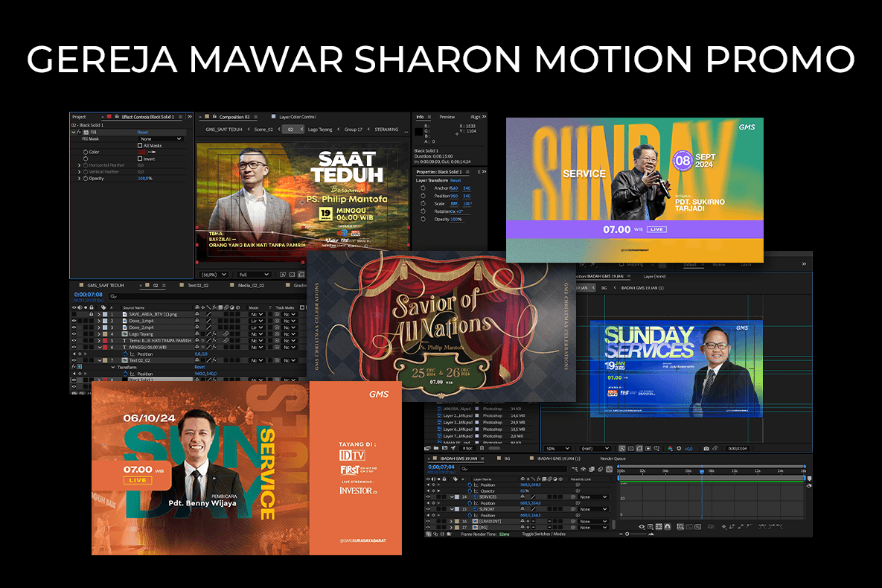The height and width of the screenshot is (588, 882).
Task: Click the red label color of layer 5
Action: tap(105, 340)
